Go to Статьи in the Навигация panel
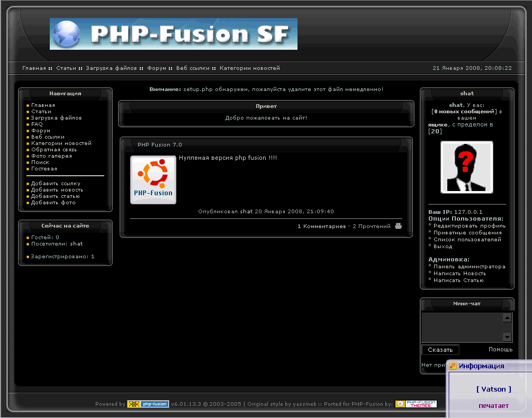 pos(41,112)
